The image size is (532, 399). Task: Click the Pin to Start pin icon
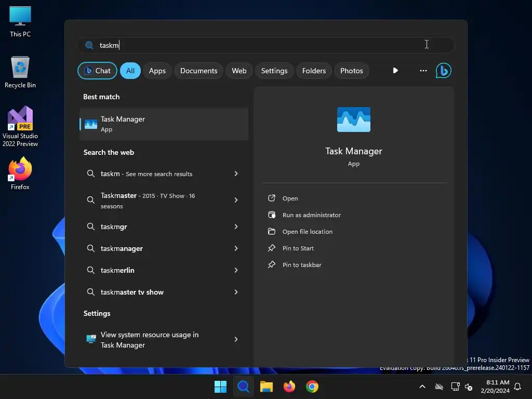pos(271,248)
